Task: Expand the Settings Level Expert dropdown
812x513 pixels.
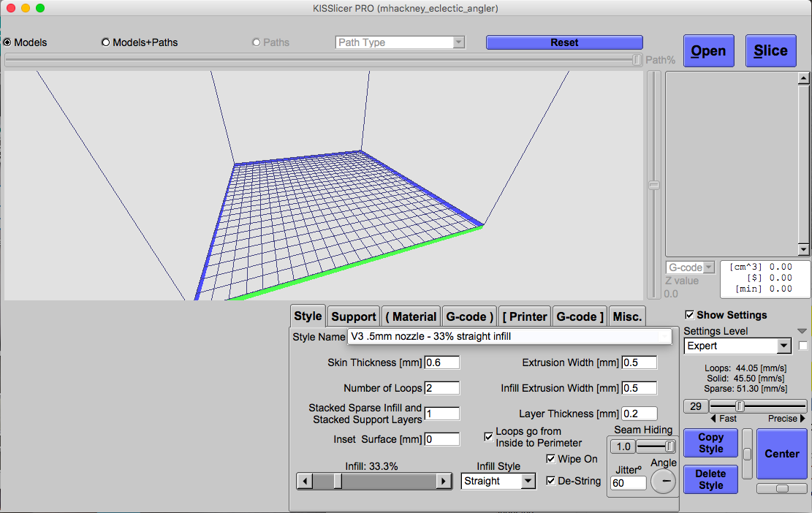Action: [x=784, y=346]
